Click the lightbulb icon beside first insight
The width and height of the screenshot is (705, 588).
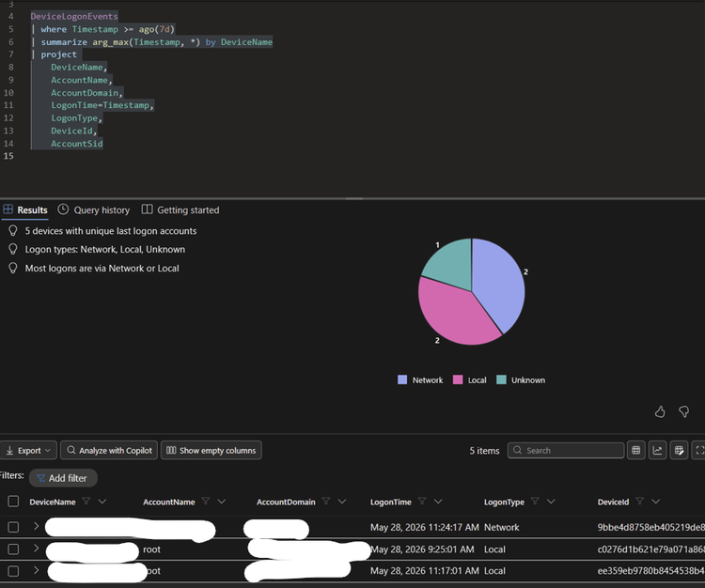tap(13, 230)
